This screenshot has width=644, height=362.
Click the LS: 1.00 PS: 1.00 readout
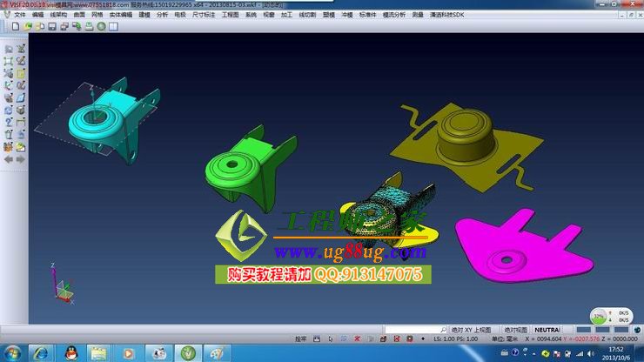tap(455, 339)
